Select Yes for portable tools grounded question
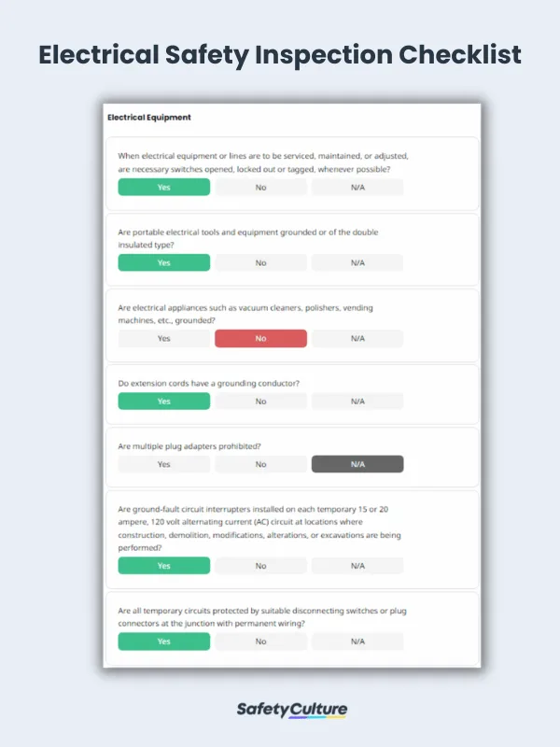The width and height of the screenshot is (560, 747). (x=164, y=262)
